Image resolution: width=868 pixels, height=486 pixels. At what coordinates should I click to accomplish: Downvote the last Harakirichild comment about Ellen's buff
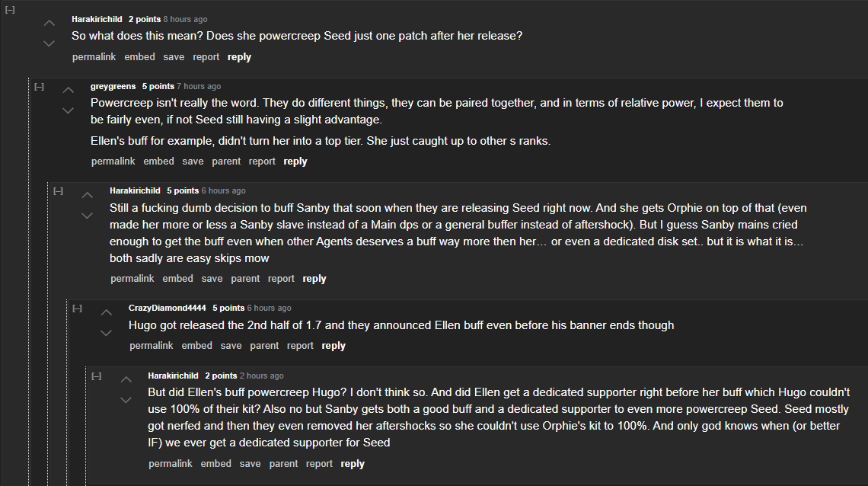[x=126, y=399]
